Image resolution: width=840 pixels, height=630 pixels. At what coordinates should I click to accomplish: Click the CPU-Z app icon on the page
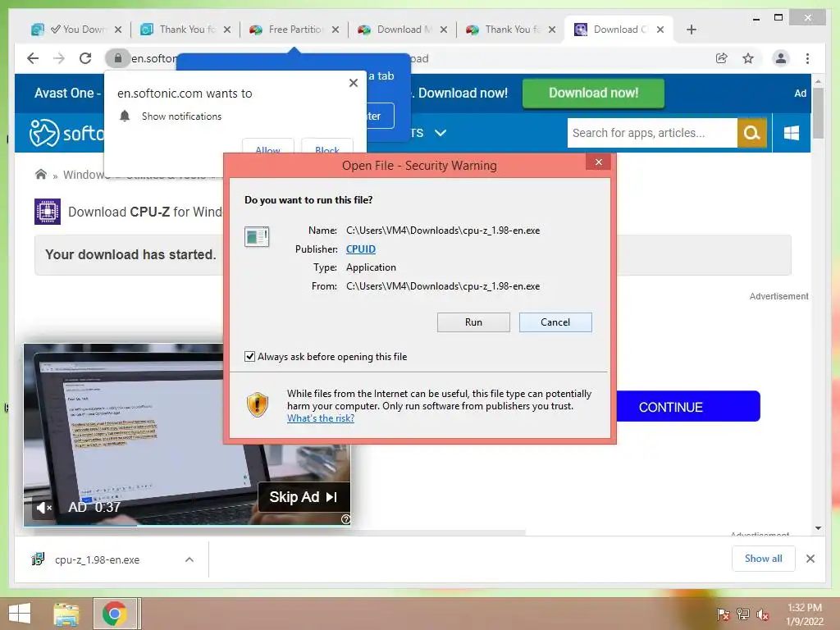coord(48,212)
